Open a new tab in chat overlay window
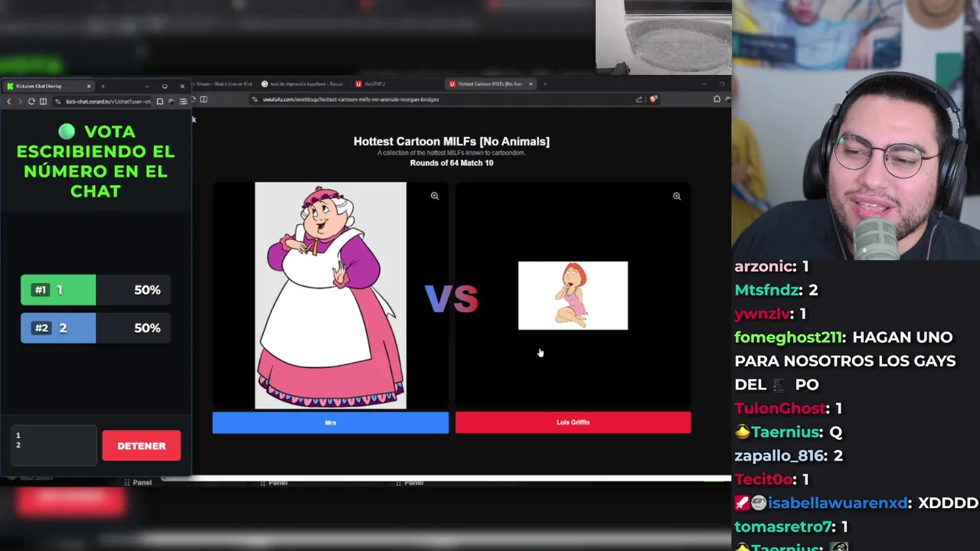 [x=103, y=86]
